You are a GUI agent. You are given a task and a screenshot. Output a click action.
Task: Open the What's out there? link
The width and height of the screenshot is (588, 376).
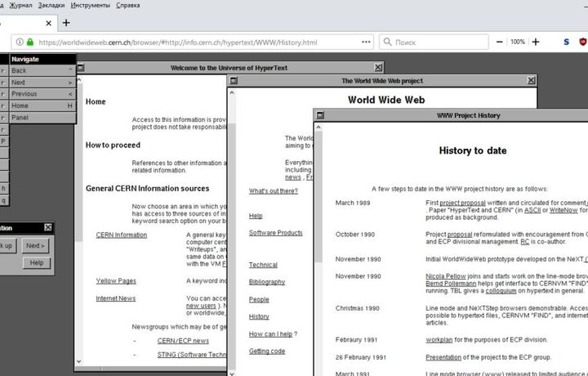tap(274, 191)
